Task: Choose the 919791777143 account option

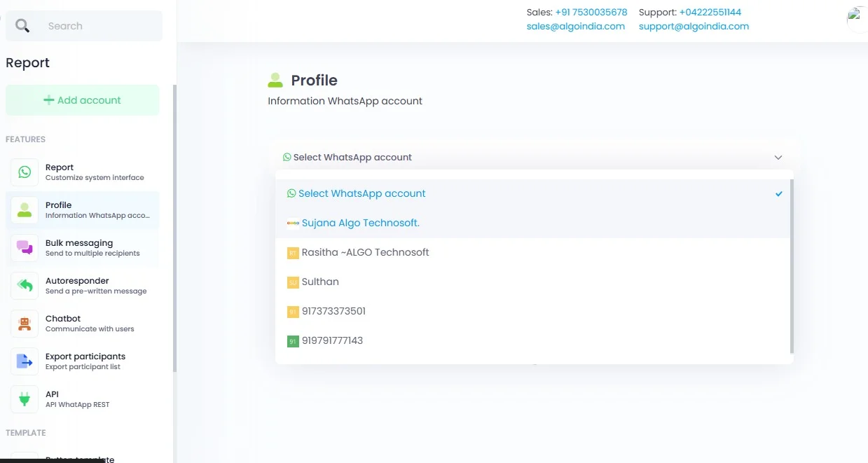Action: (x=332, y=340)
